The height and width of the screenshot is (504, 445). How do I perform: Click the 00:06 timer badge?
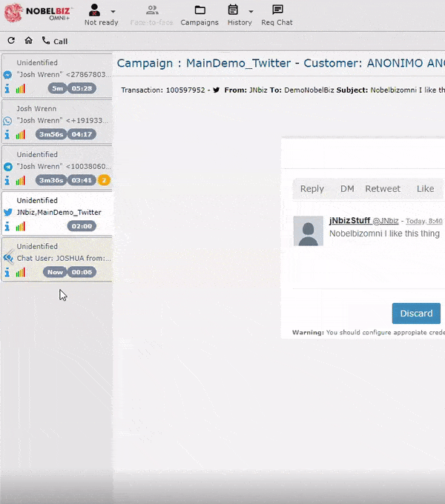(82, 272)
